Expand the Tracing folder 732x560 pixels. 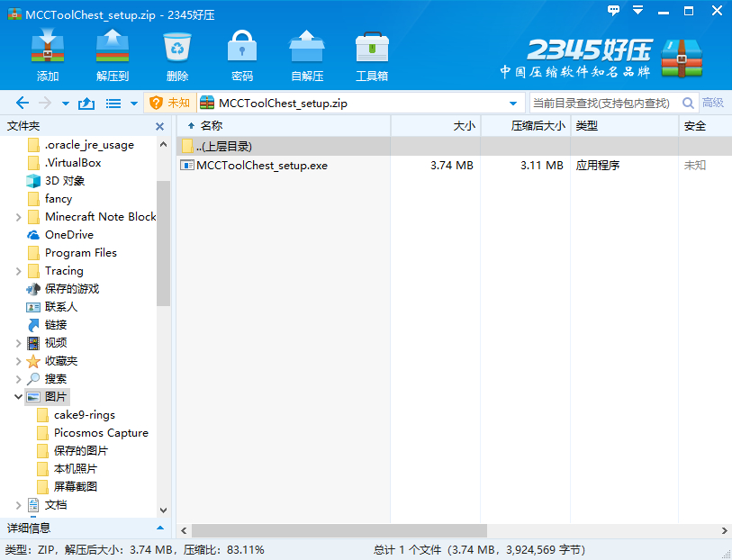tap(18, 271)
